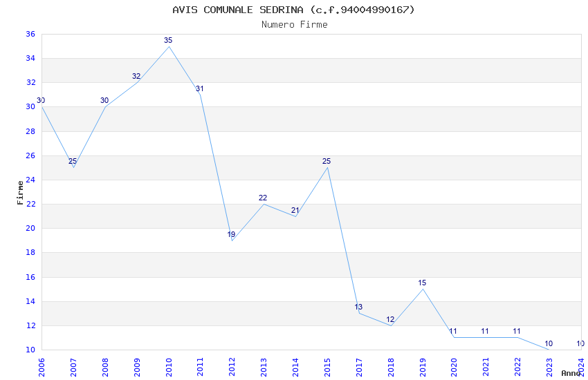The width and height of the screenshot is (588, 380).
Task: Click data value 11 above the 2022 point
Action: click(x=517, y=332)
